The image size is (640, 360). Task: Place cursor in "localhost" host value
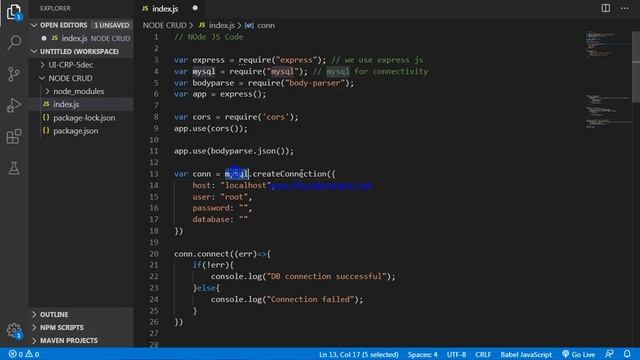pyautogui.click(x=245, y=185)
